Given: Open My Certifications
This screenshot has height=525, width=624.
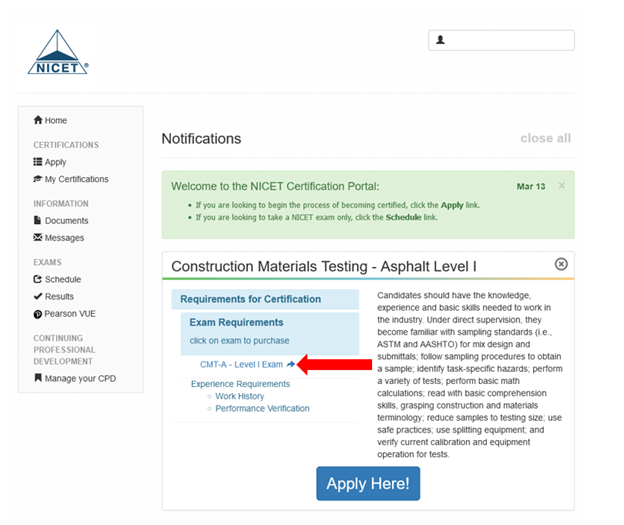Looking at the screenshot, I should pyautogui.click(x=71, y=179).
